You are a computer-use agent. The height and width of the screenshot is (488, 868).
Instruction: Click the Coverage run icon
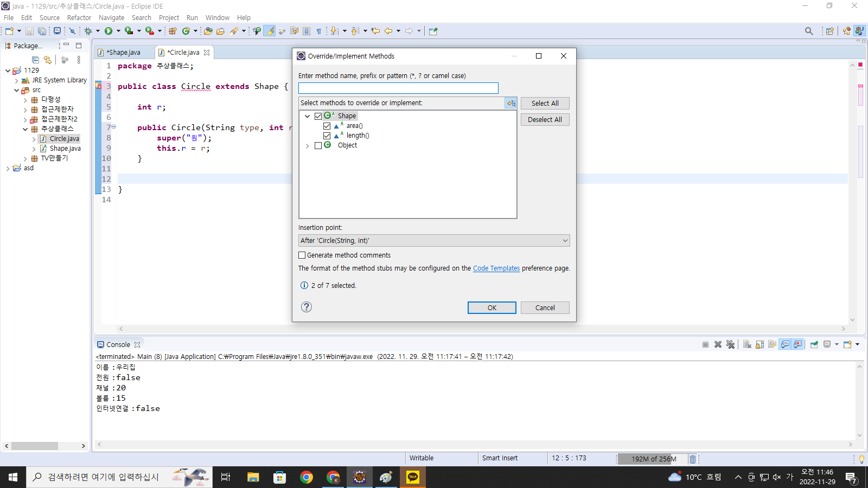tap(129, 31)
